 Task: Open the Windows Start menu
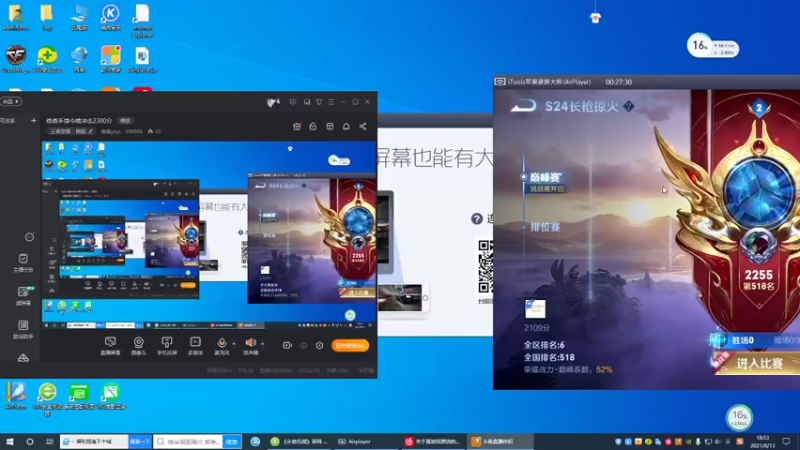click(x=10, y=441)
